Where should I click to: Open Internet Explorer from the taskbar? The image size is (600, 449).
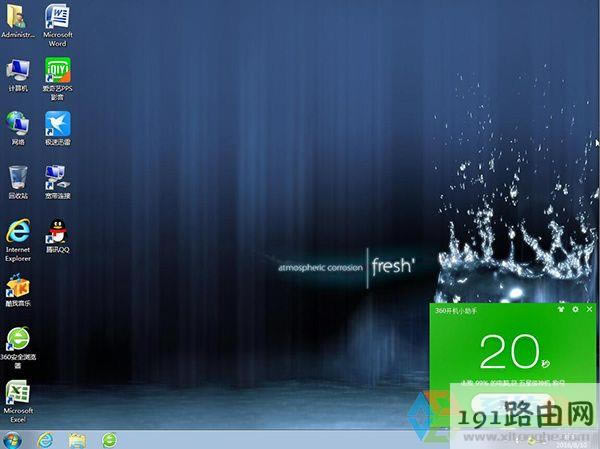point(45,440)
